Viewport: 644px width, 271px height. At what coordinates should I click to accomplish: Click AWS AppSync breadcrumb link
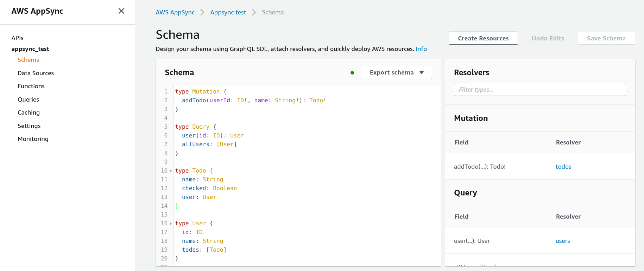pyautogui.click(x=175, y=12)
